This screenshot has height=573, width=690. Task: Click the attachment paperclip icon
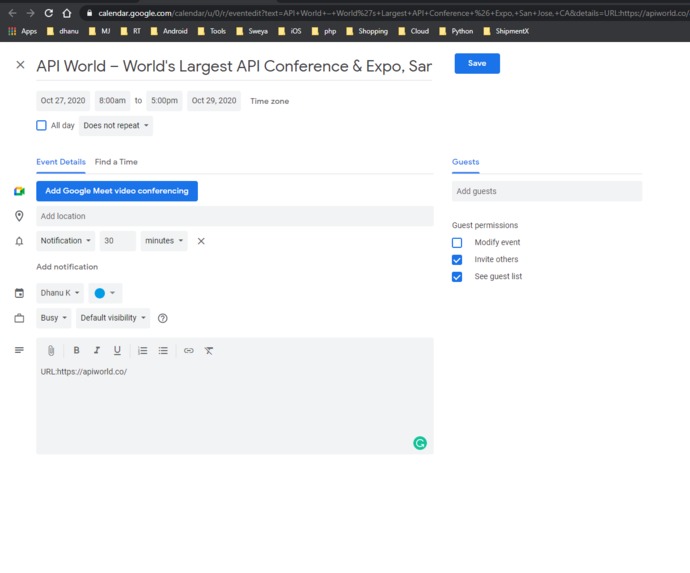[51, 351]
